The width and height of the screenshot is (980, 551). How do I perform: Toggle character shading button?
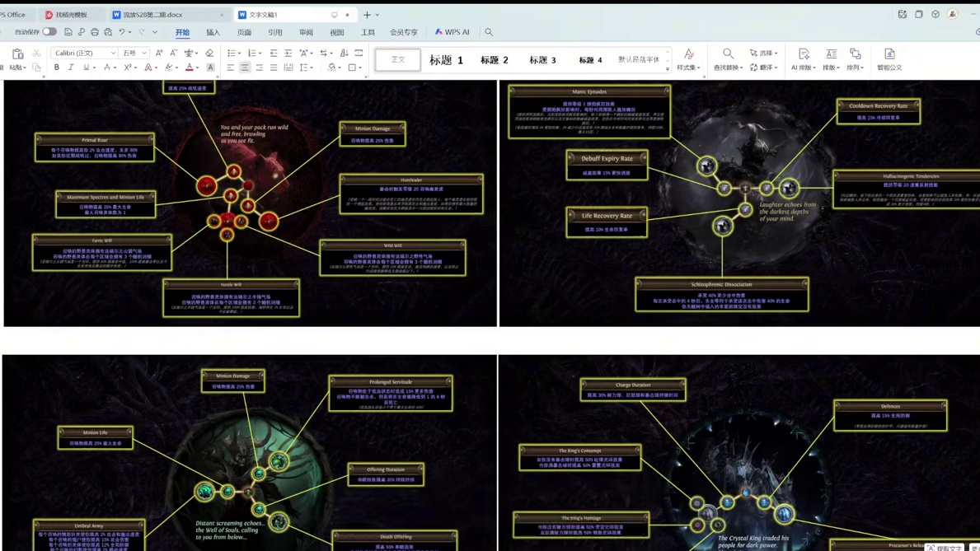point(210,68)
